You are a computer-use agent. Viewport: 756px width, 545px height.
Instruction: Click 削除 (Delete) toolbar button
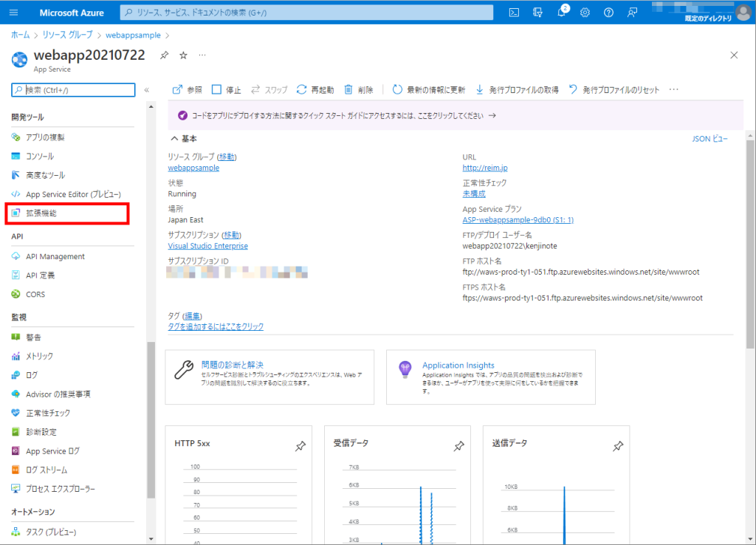click(x=359, y=89)
